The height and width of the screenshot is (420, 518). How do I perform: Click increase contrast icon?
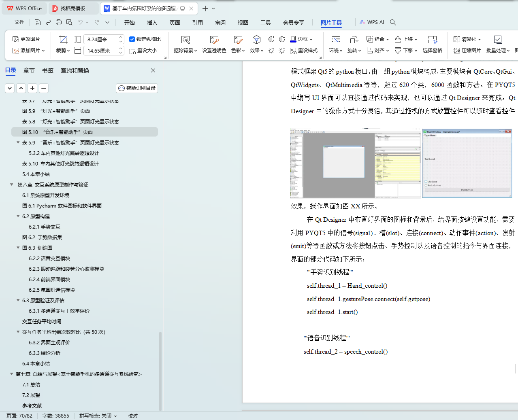tap(271, 39)
